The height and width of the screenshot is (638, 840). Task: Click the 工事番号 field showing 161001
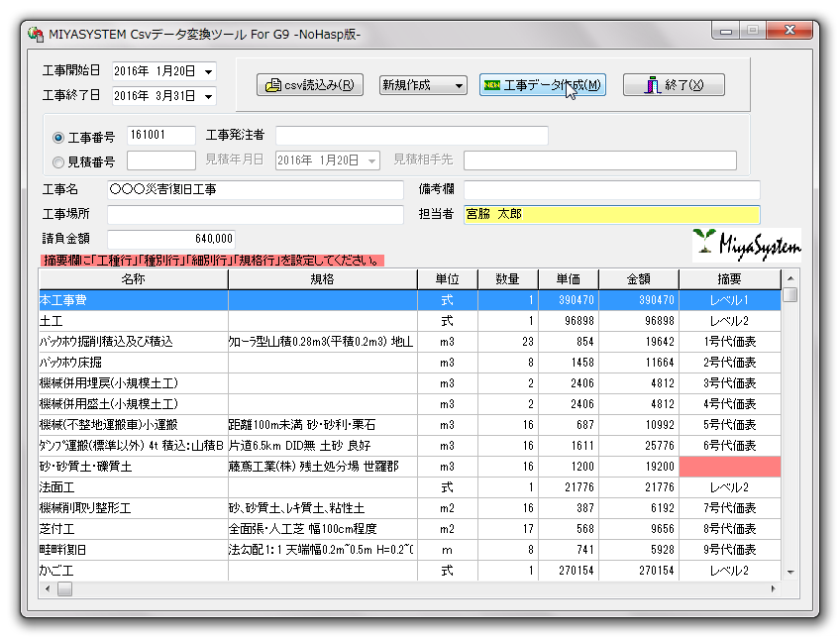[161, 135]
